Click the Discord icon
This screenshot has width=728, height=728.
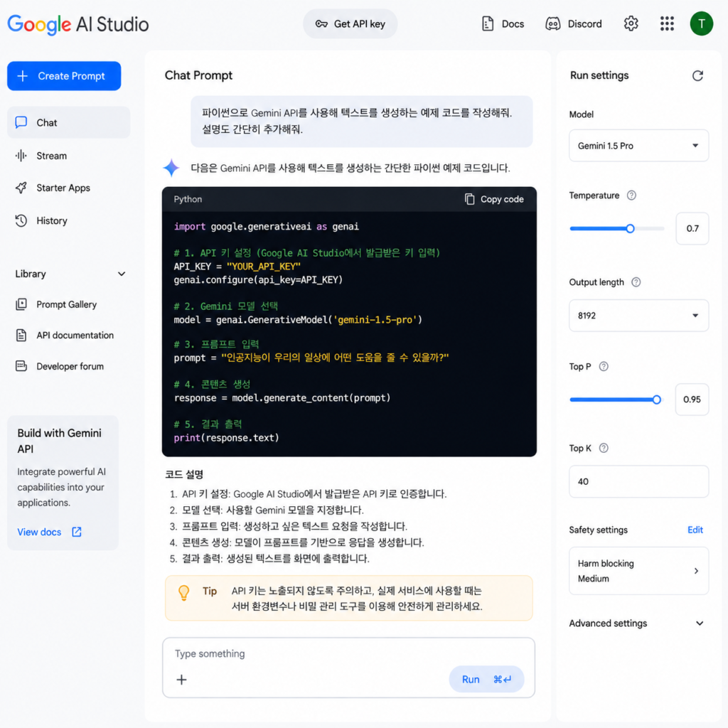(x=552, y=23)
